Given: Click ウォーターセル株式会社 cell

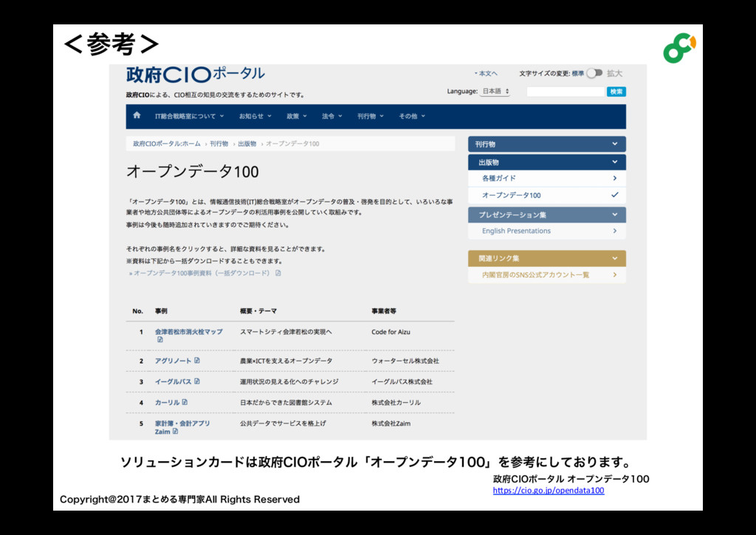Looking at the screenshot, I should tap(405, 361).
